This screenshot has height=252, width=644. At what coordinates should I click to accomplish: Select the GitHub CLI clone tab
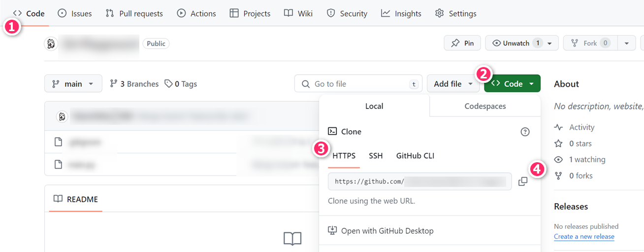[415, 156]
